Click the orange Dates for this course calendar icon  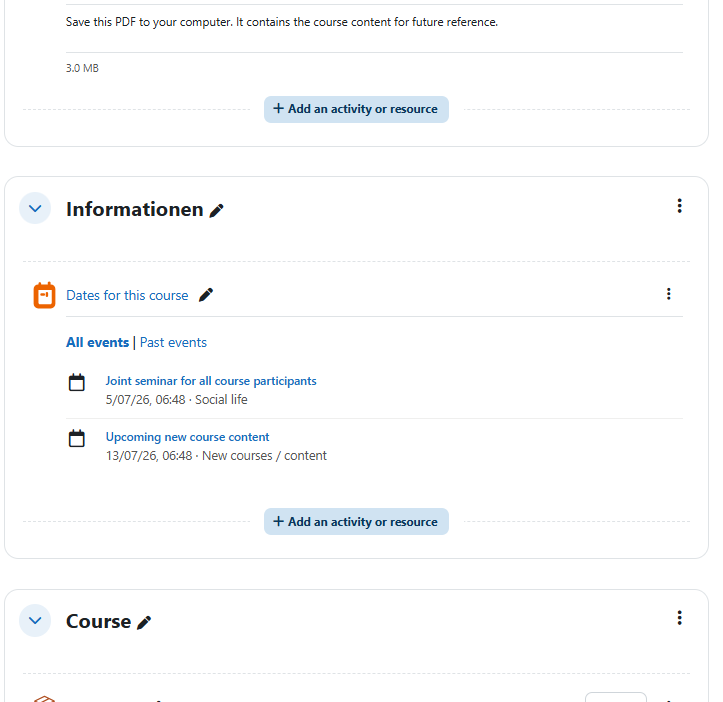pyautogui.click(x=44, y=295)
